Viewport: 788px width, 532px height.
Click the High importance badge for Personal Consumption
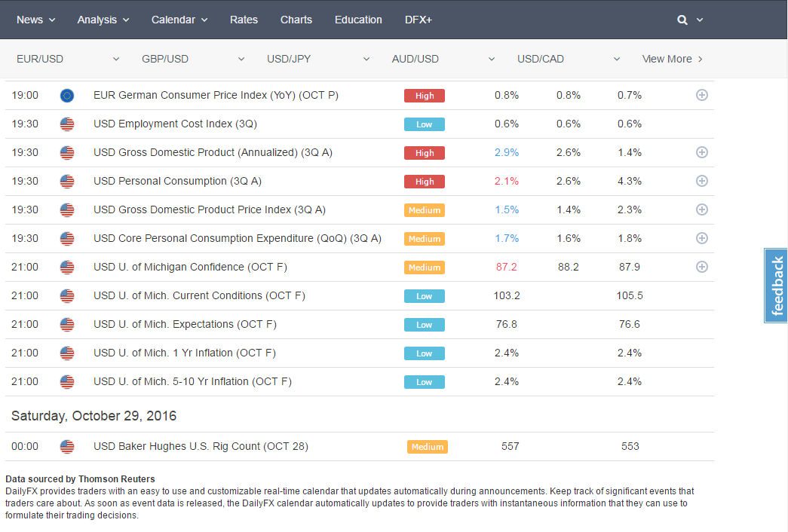425,182
